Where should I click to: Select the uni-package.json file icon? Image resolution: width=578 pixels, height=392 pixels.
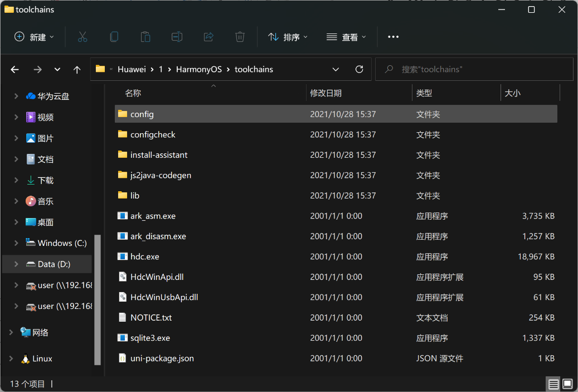pyautogui.click(x=123, y=357)
